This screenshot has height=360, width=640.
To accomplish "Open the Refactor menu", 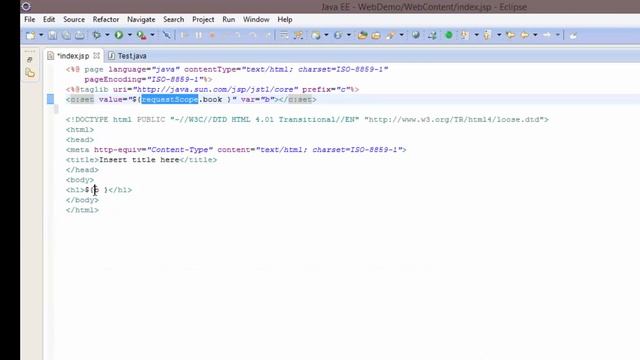I will 106,19.
